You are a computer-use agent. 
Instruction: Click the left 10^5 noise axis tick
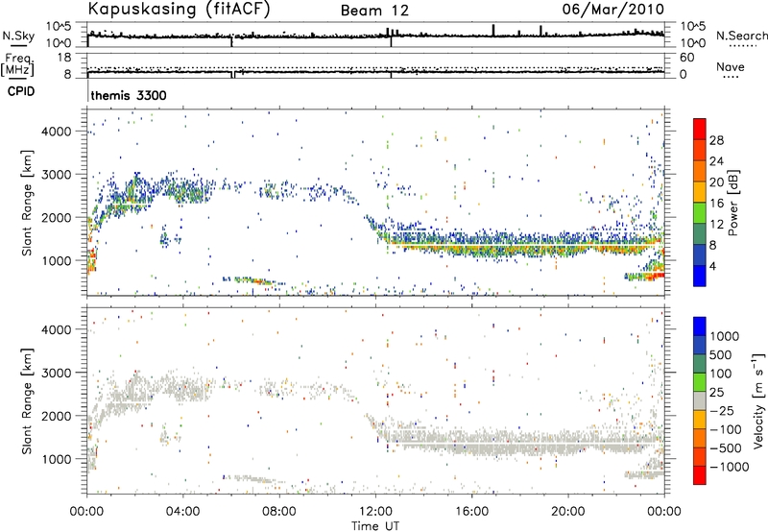[59, 27]
